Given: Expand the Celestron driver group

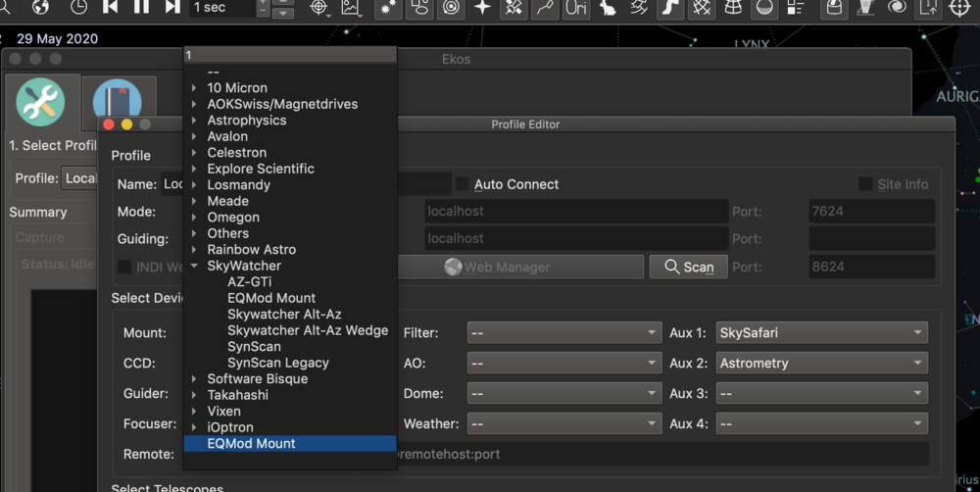Looking at the screenshot, I should [195, 153].
